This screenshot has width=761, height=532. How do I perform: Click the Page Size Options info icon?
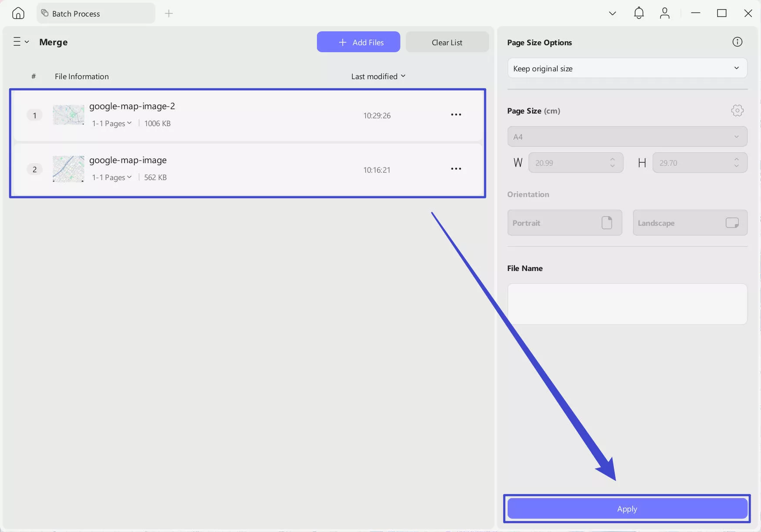click(x=737, y=42)
